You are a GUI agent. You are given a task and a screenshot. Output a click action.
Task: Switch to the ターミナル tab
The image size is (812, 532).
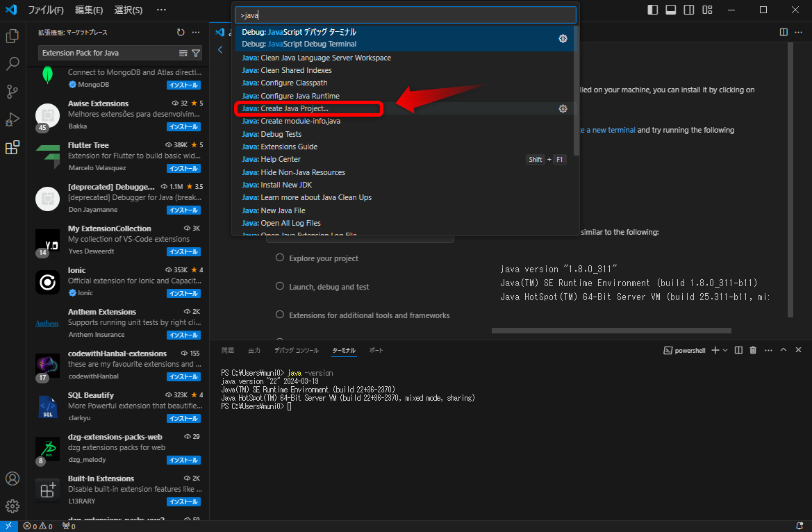click(x=344, y=351)
